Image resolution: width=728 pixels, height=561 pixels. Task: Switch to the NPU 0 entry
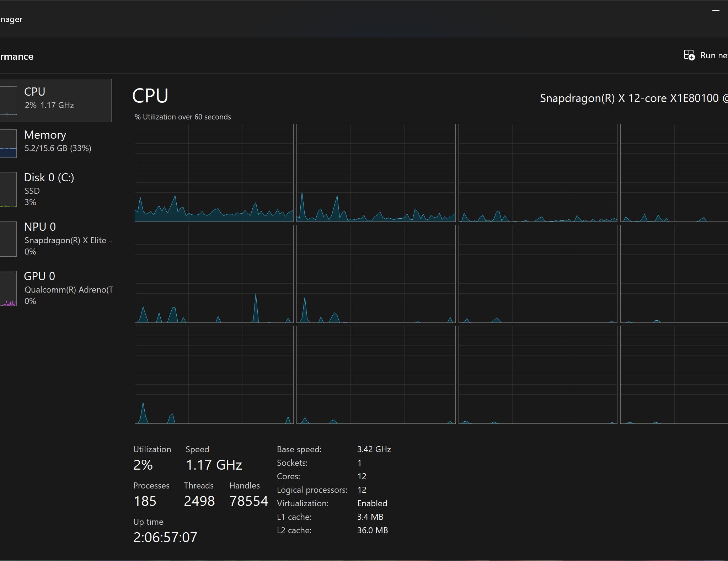56,239
